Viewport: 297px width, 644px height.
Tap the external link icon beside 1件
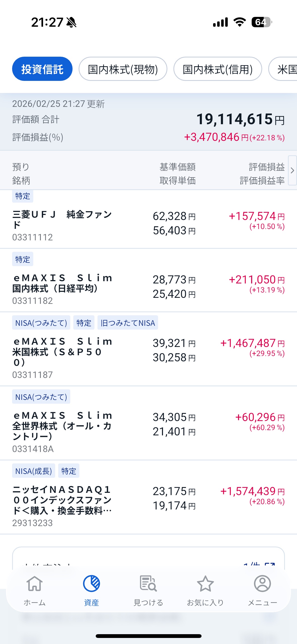[270, 565]
